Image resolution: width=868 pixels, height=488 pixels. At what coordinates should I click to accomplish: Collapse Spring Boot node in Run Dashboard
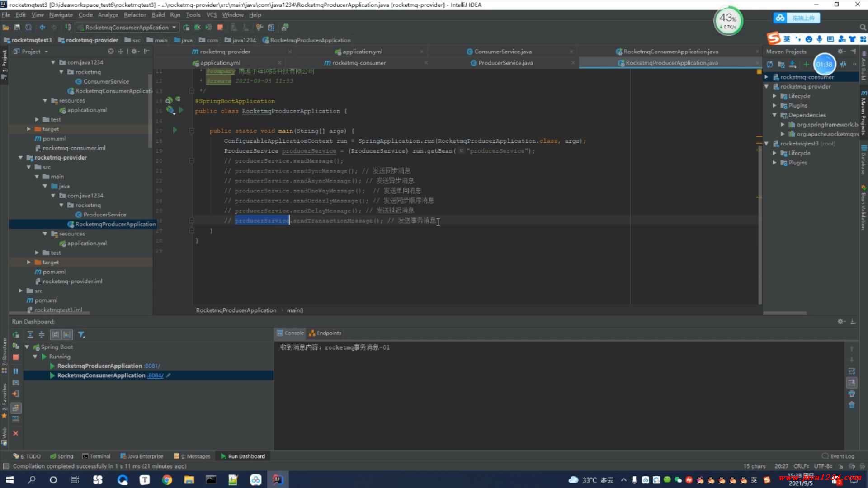(x=27, y=347)
